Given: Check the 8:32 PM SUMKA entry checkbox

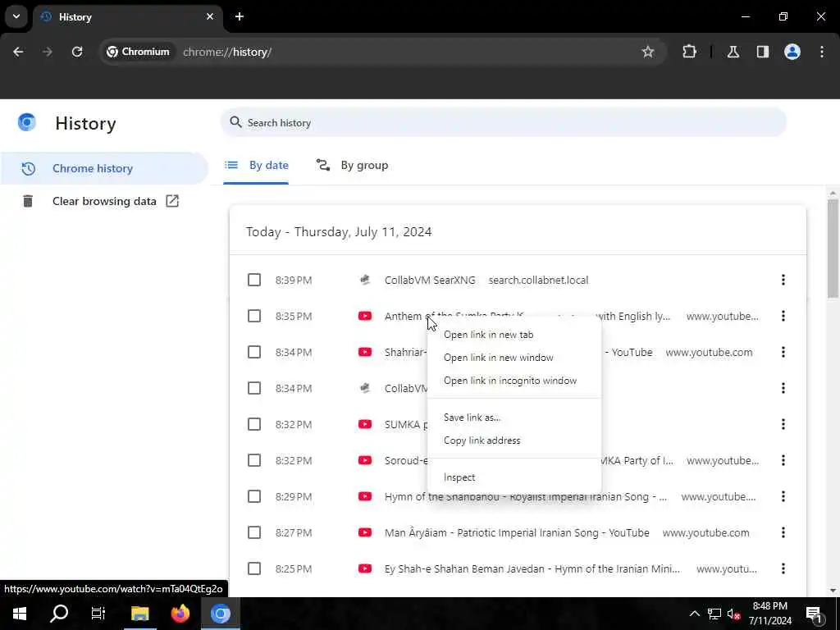Looking at the screenshot, I should point(254,424).
